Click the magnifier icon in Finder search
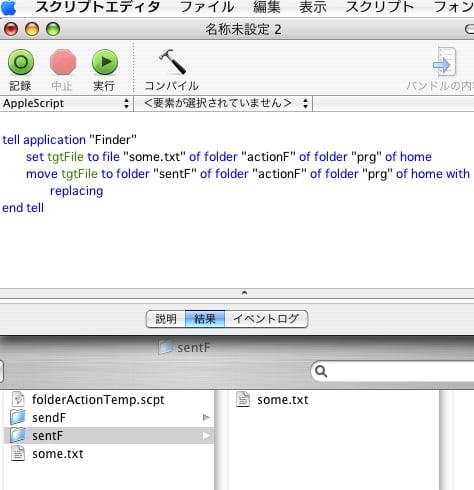Screen dimensions: 474x490 321,371
